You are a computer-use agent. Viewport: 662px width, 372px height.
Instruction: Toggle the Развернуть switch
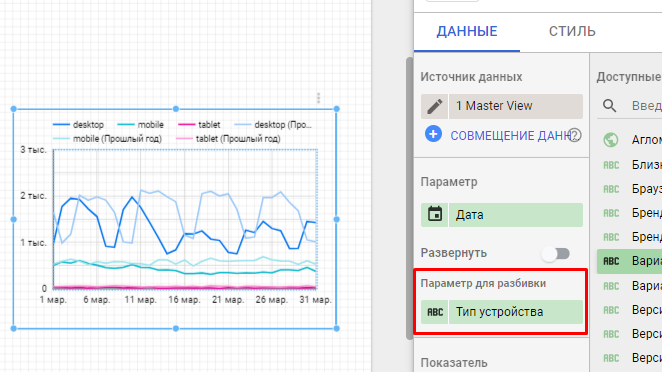pyautogui.click(x=556, y=254)
